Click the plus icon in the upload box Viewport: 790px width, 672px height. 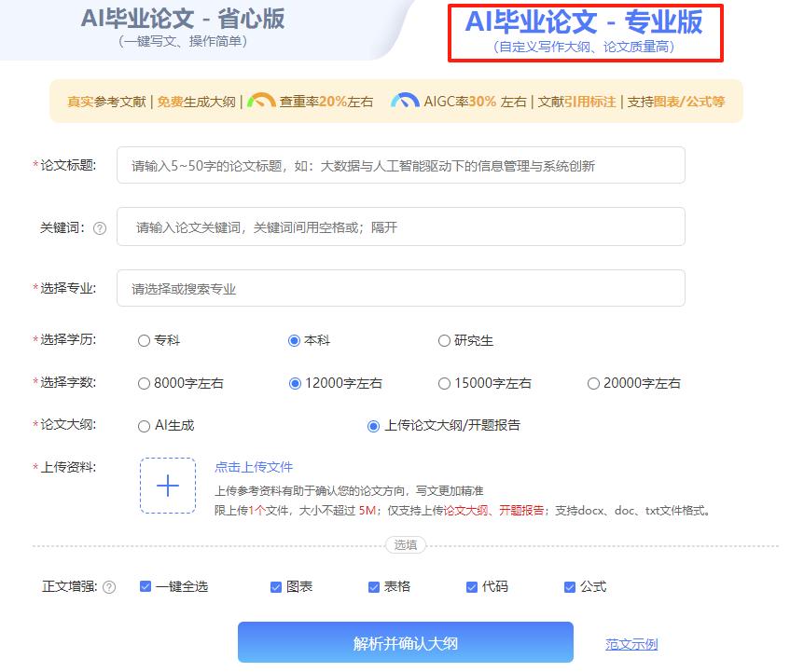pos(168,486)
